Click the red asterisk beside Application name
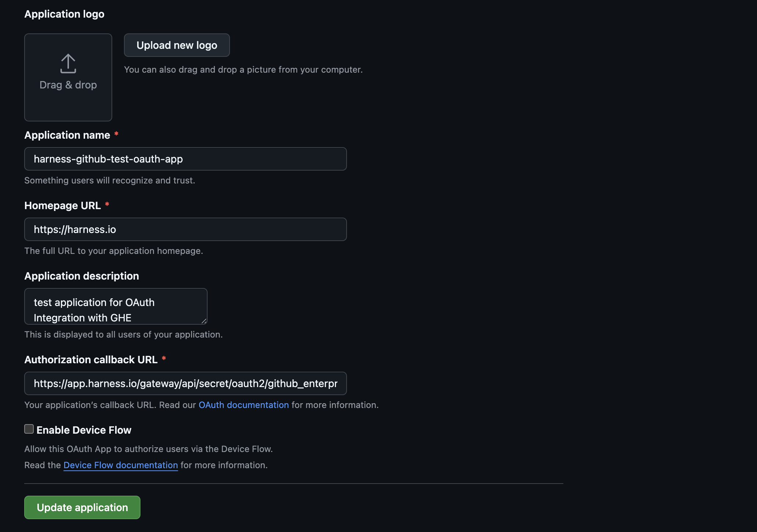757x532 pixels. click(116, 134)
